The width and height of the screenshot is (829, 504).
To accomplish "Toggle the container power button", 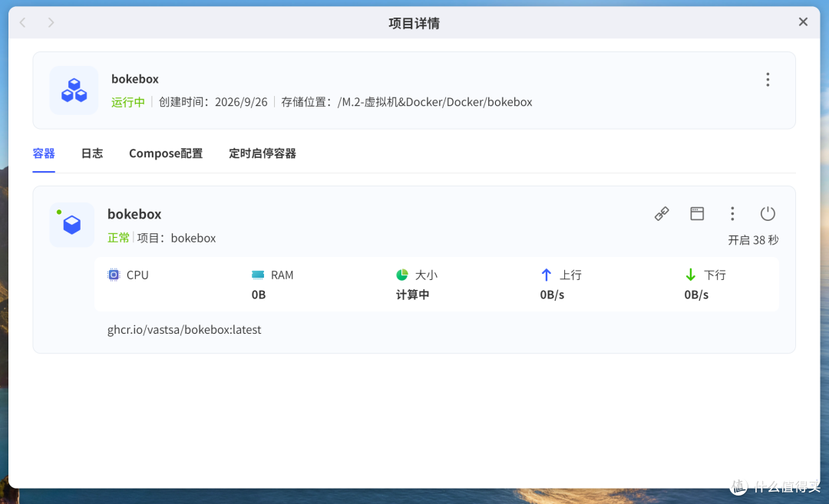I will (x=768, y=213).
